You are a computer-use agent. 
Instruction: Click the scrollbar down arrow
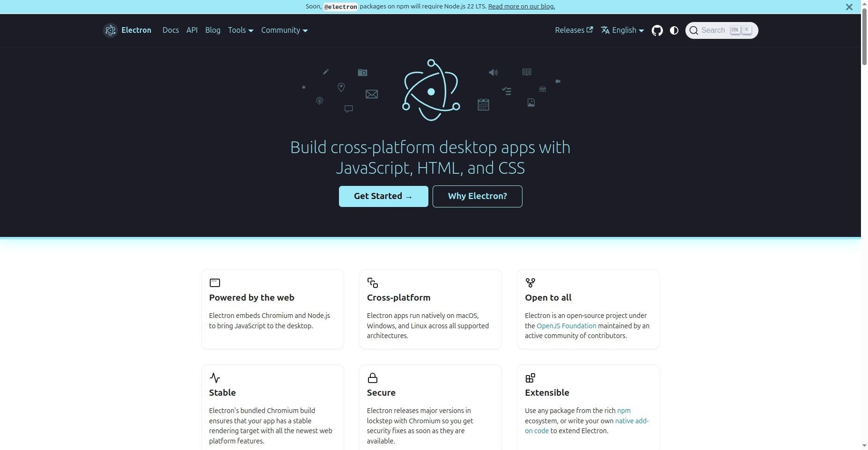coord(864,446)
